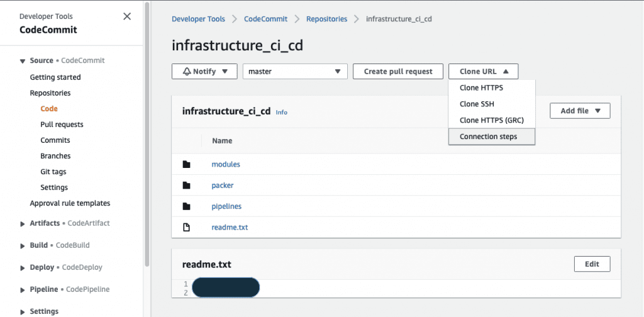Click the readme.txt panel heading
This screenshot has width=644, height=317.
pos(206,265)
